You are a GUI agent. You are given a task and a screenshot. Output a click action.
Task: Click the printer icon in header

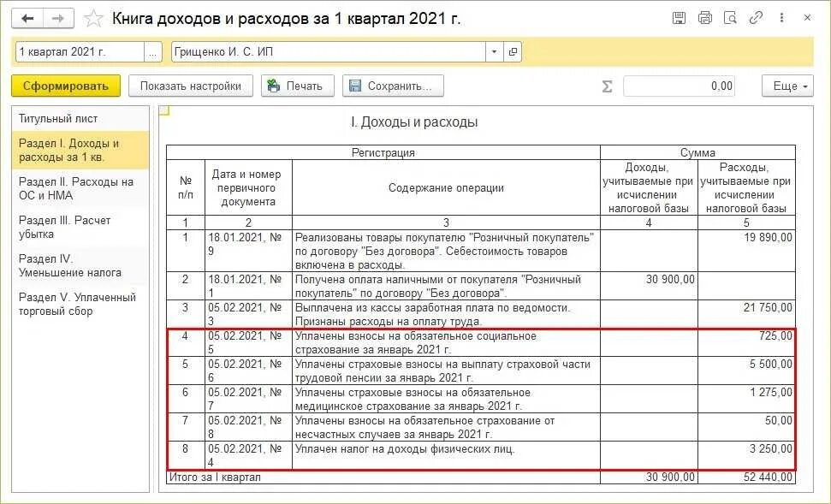point(705,18)
